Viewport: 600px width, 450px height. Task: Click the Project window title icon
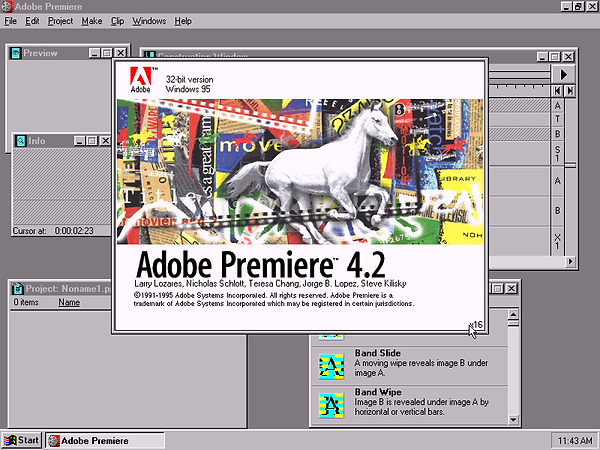coord(18,289)
